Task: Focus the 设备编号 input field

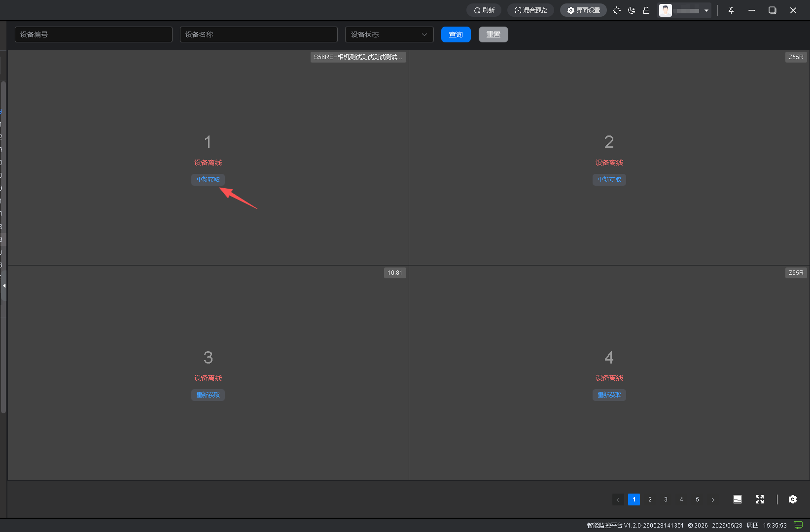Action: click(x=94, y=34)
